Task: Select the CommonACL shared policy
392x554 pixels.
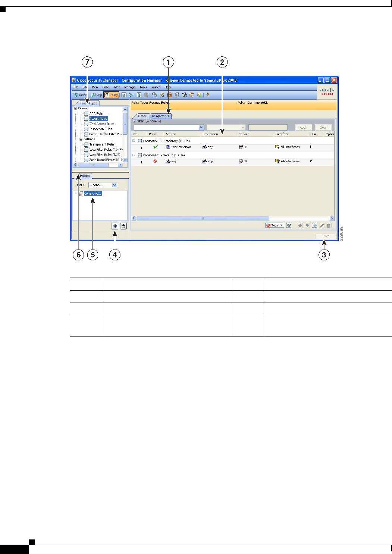Action: click(x=92, y=194)
